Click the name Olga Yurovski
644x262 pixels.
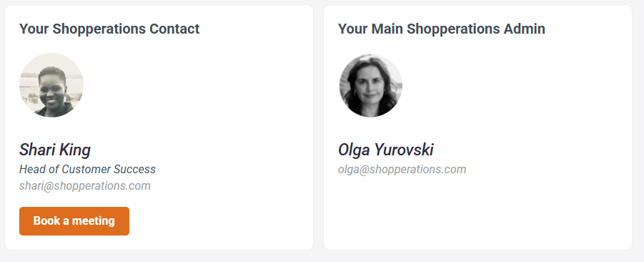point(386,150)
